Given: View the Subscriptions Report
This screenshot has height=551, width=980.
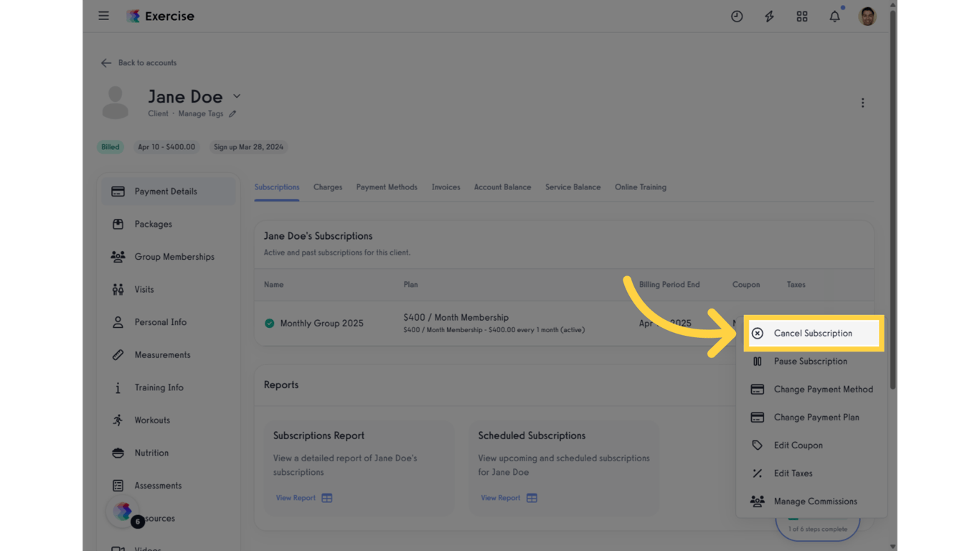Looking at the screenshot, I should [x=297, y=497].
